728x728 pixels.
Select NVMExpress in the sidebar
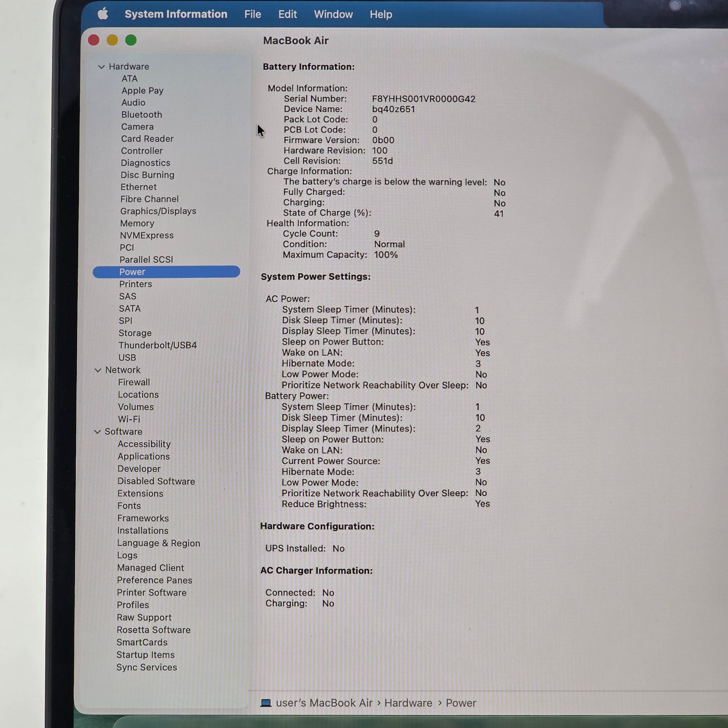147,235
